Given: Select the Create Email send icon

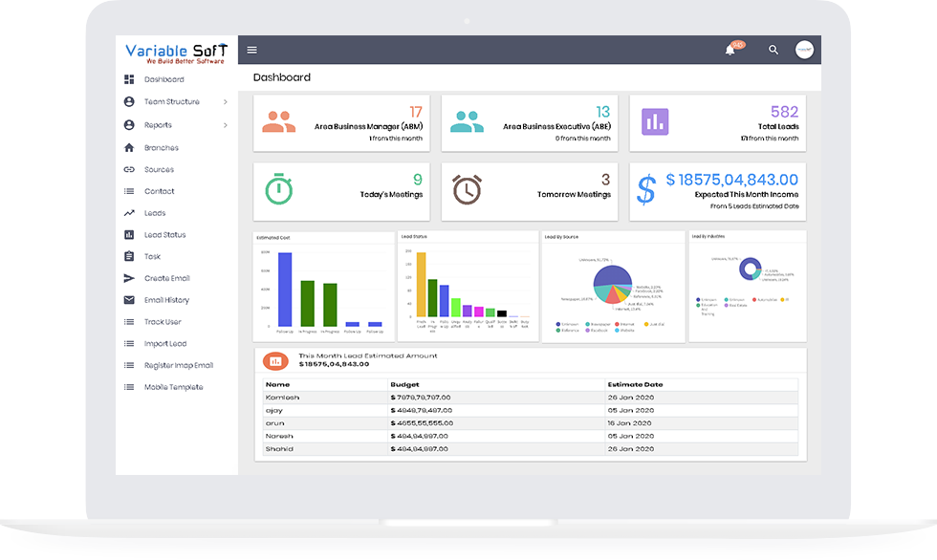Looking at the screenshot, I should tap(129, 278).
